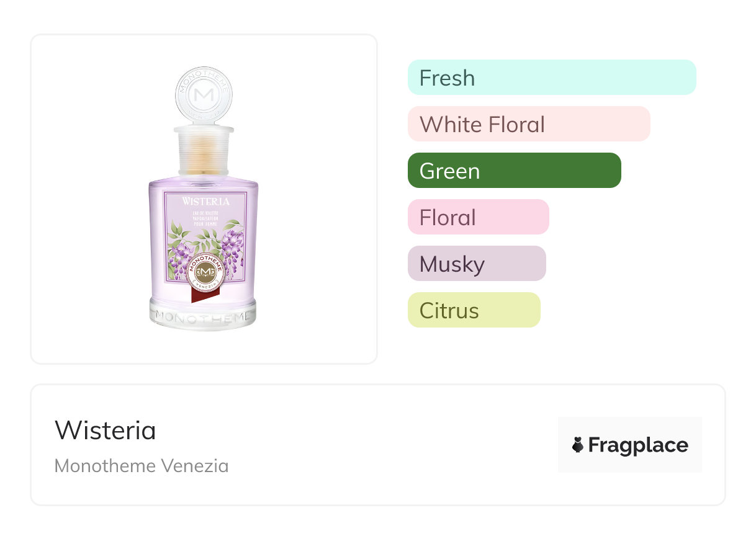
Task: Select the White Floral accord bar
Action: 528,124
